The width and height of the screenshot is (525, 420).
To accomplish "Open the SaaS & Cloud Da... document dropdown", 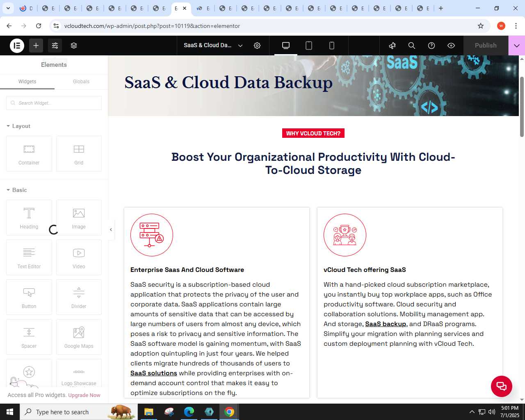I will tap(213, 46).
